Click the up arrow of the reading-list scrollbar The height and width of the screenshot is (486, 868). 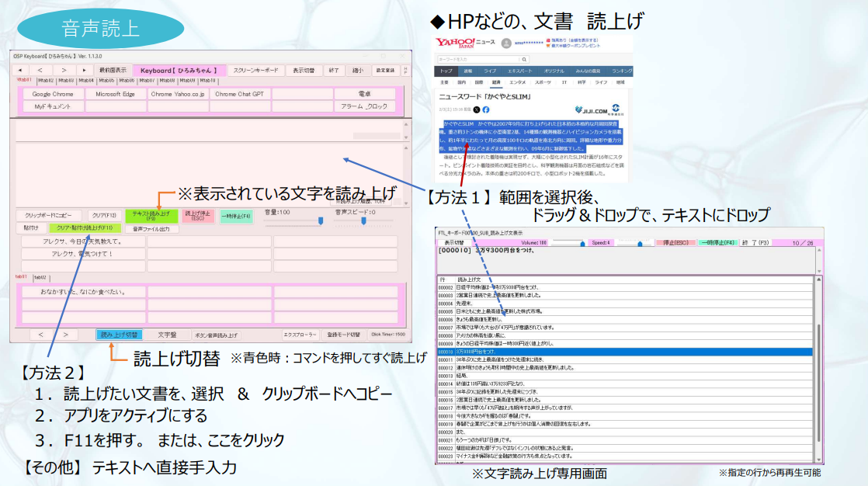coord(819,279)
